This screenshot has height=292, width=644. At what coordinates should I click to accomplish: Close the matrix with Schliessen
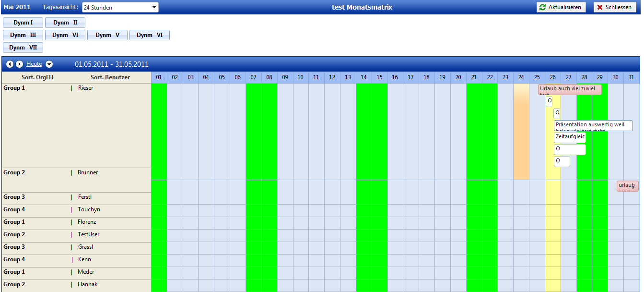(615, 7)
